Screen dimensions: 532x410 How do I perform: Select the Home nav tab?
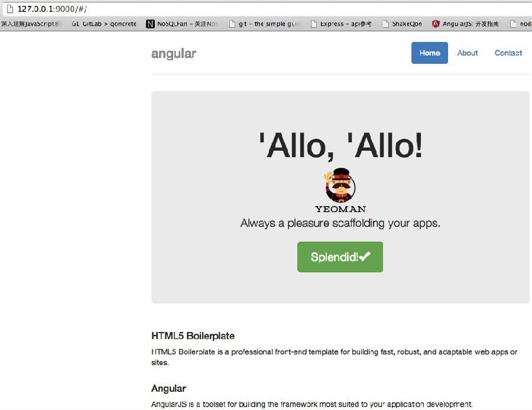click(430, 53)
